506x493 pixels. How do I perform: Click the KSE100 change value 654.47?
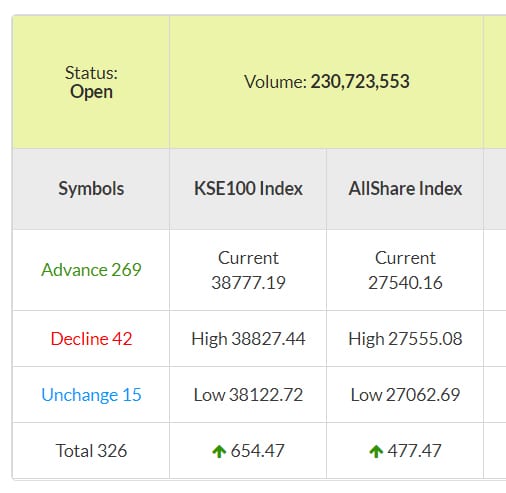point(257,451)
